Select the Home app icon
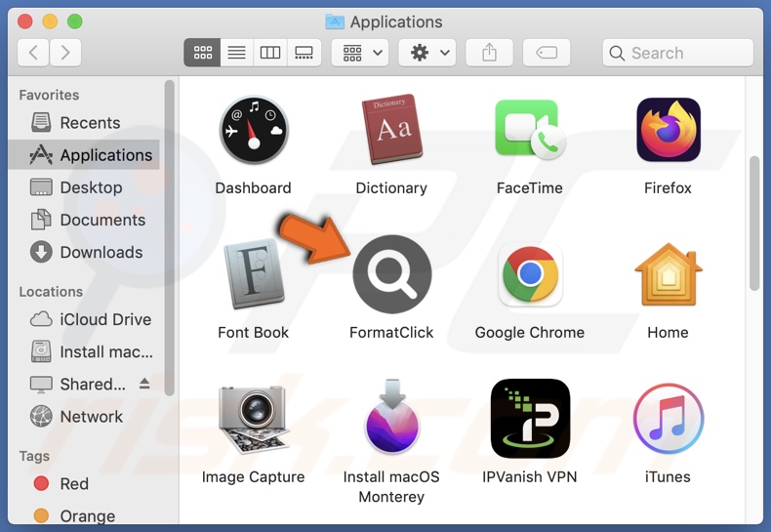Screen dimensions: 771x532 coord(669,274)
